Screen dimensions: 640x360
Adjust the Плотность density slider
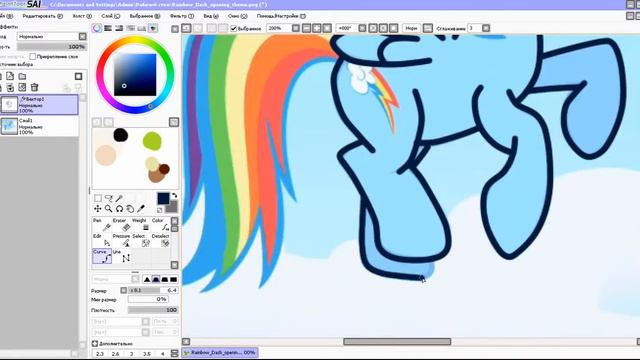(153, 310)
